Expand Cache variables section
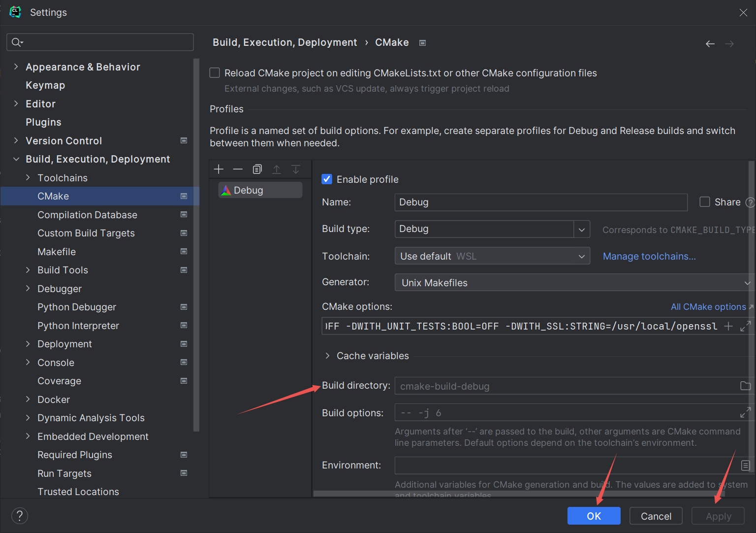This screenshot has width=756, height=533. 327,356
